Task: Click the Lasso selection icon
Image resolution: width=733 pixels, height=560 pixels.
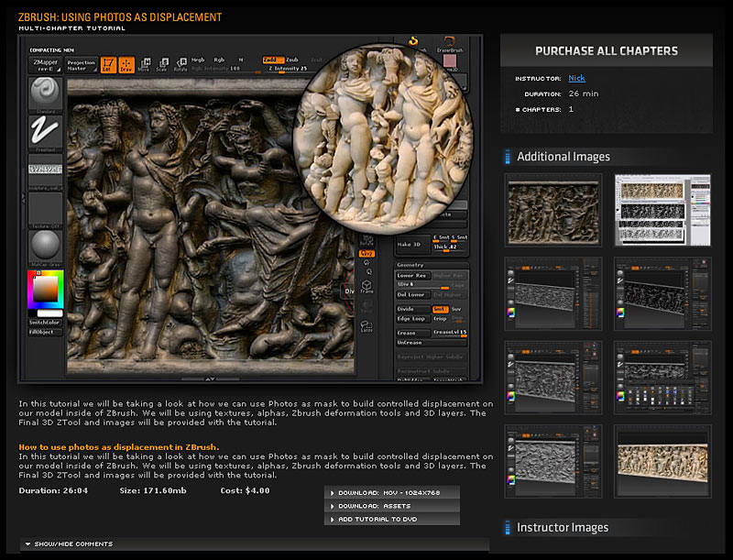Action: tap(366, 325)
